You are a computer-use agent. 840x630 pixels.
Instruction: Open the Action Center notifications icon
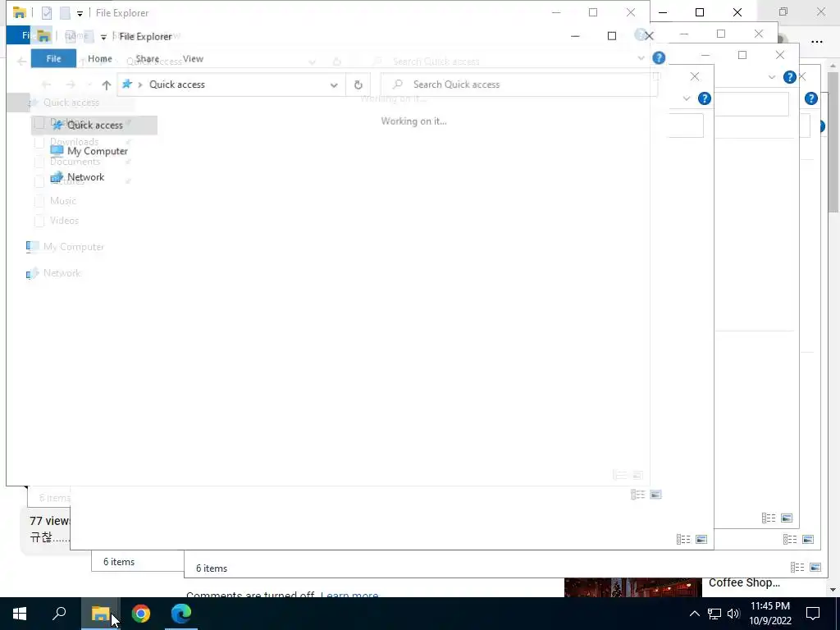click(813, 614)
